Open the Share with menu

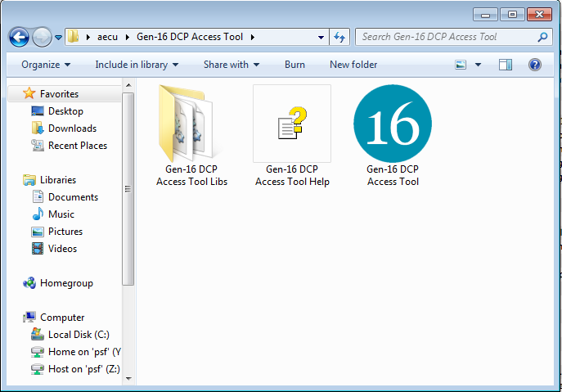pyautogui.click(x=231, y=65)
